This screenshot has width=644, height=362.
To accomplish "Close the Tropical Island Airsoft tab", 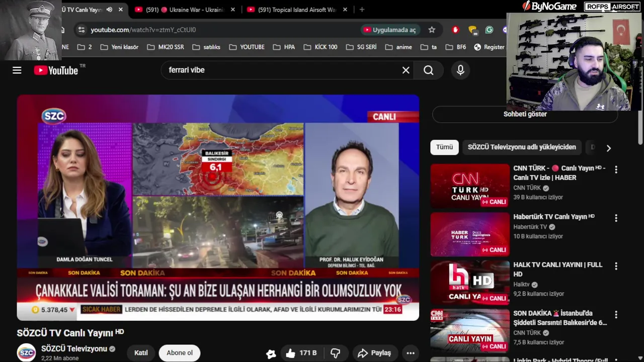I will [x=345, y=10].
